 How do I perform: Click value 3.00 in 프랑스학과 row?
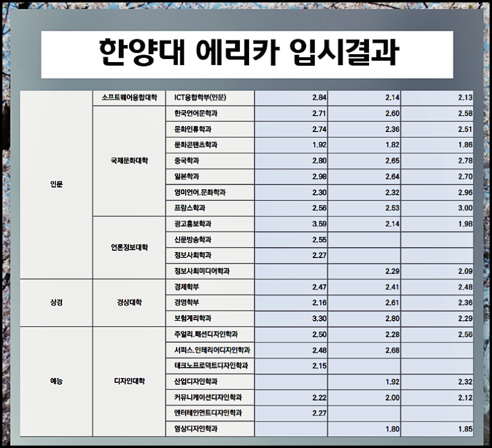466,208
